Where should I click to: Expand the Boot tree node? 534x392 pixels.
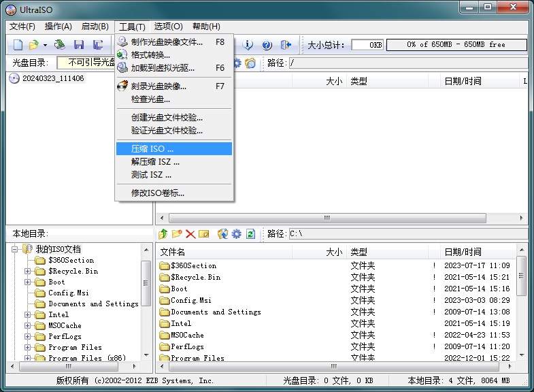click(27, 282)
